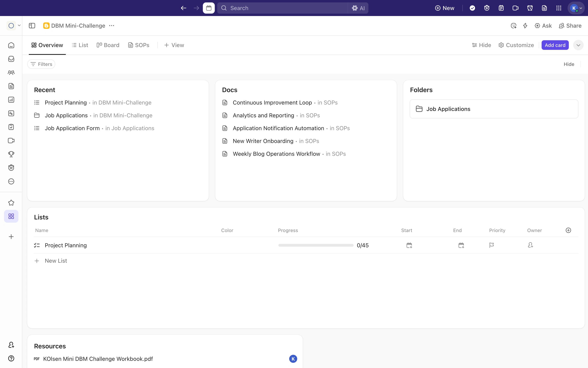Open the Clips video icon in sidebar
This screenshot has height=368, width=588.
click(11, 141)
